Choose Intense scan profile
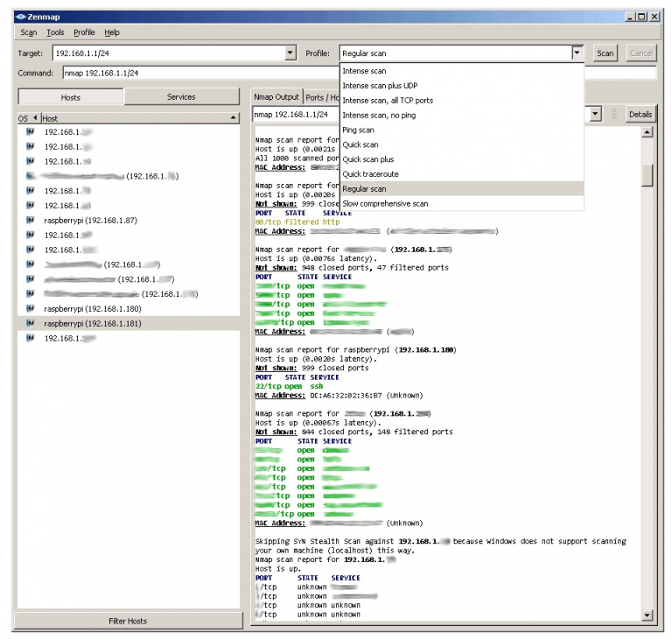 point(462,71)
